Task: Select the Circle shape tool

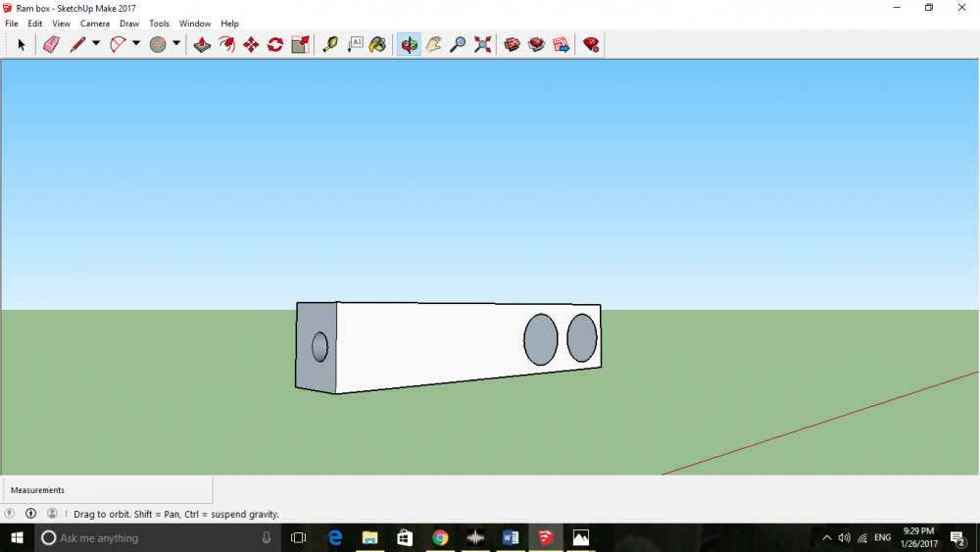Action: click(x=158, y=44)
